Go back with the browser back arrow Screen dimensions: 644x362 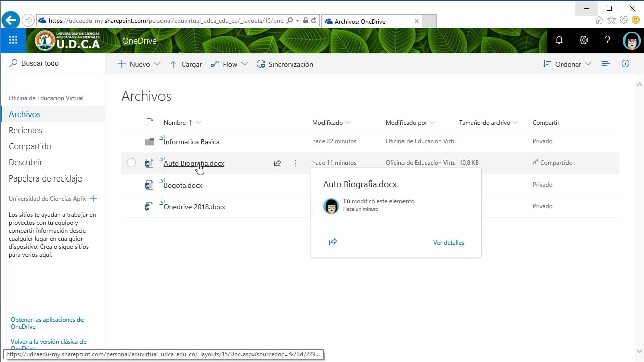[x=10, y=21]
